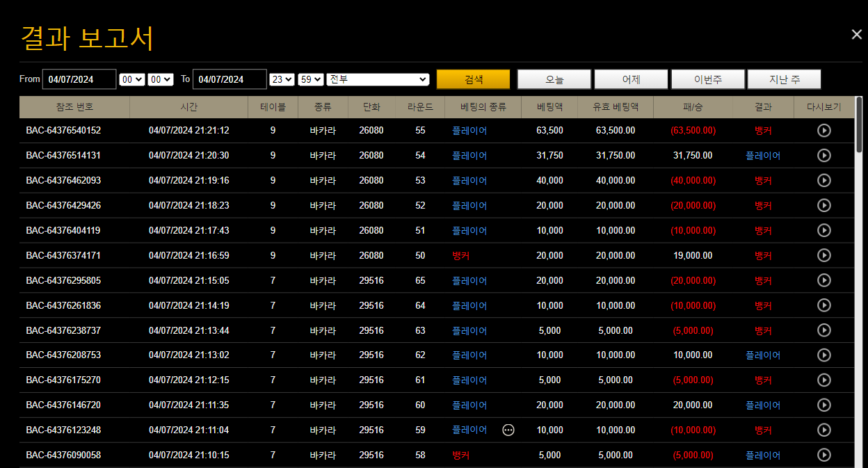The width and height of the screenshot is (868, 468).
Task: Replay round BAC-64376429426
Action: pos(824,206)
